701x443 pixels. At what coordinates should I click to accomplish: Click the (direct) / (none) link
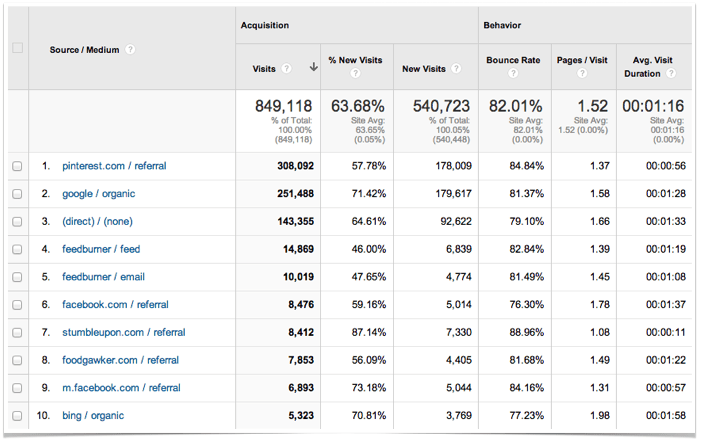pos(98,221)
